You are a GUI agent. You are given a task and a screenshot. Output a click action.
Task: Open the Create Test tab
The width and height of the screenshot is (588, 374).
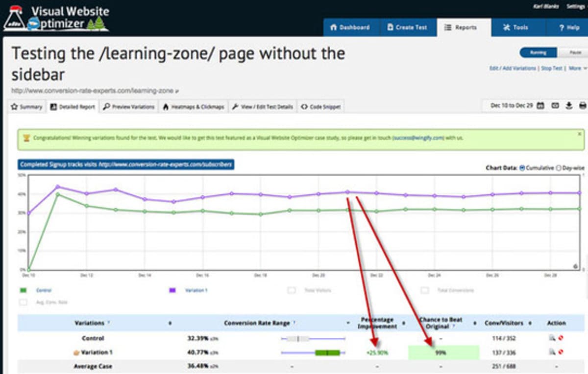pyautogui.click(x=407, y=27)
